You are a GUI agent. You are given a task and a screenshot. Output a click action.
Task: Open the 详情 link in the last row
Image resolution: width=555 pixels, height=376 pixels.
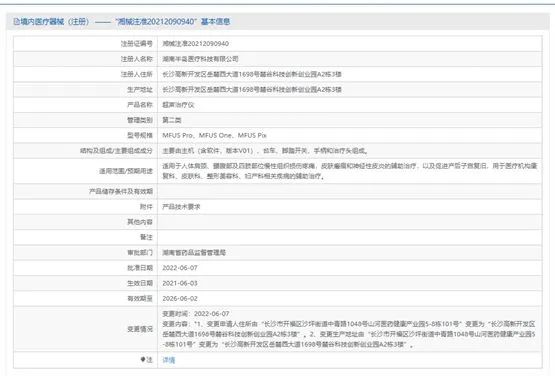[x=169, y=360]
